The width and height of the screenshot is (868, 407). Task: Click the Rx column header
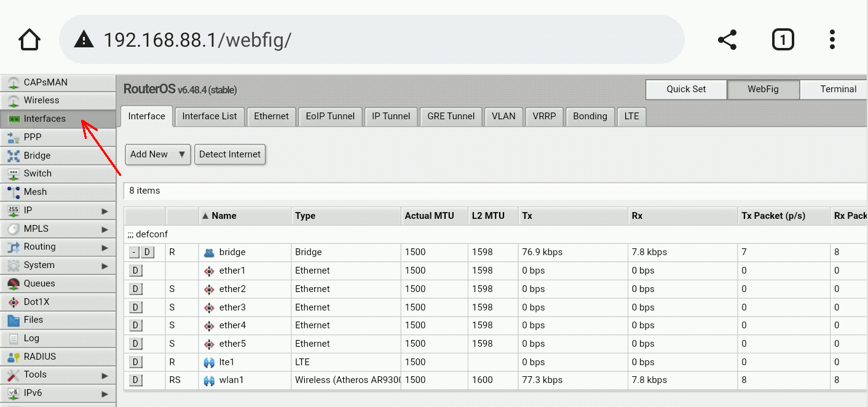682,216
